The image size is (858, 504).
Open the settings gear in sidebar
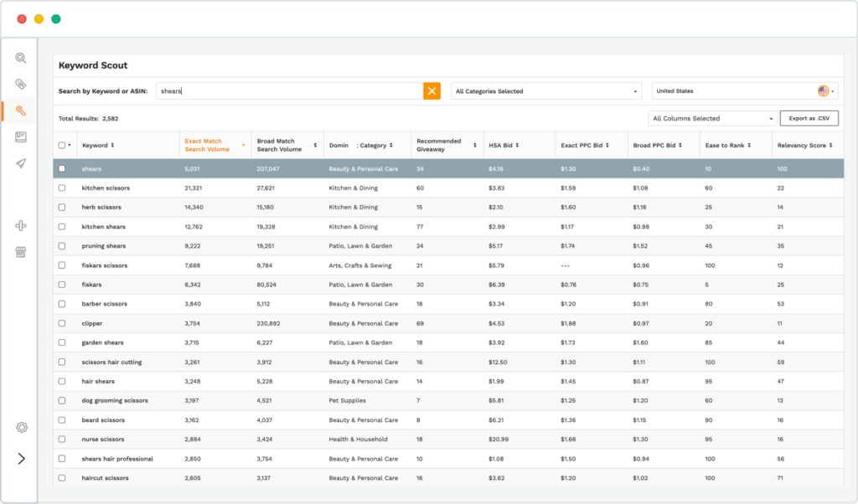click(x=21, y=428)
